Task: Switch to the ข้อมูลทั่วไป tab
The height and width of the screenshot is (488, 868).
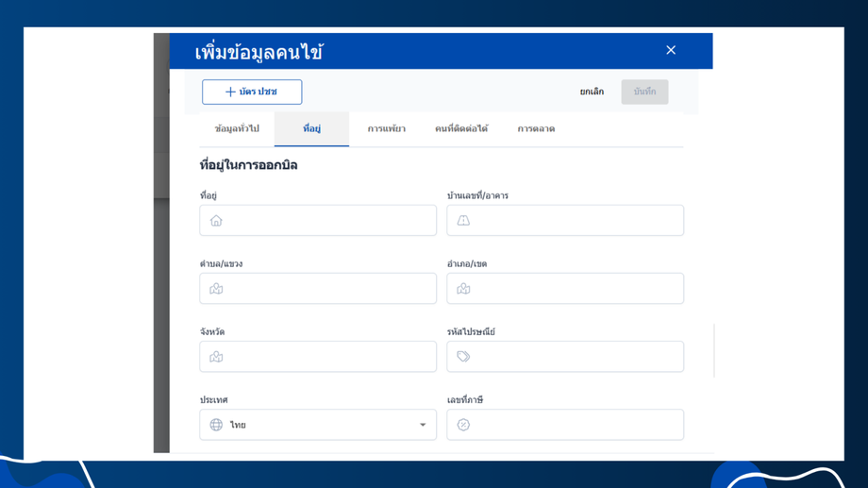Action: coord(237,129)
